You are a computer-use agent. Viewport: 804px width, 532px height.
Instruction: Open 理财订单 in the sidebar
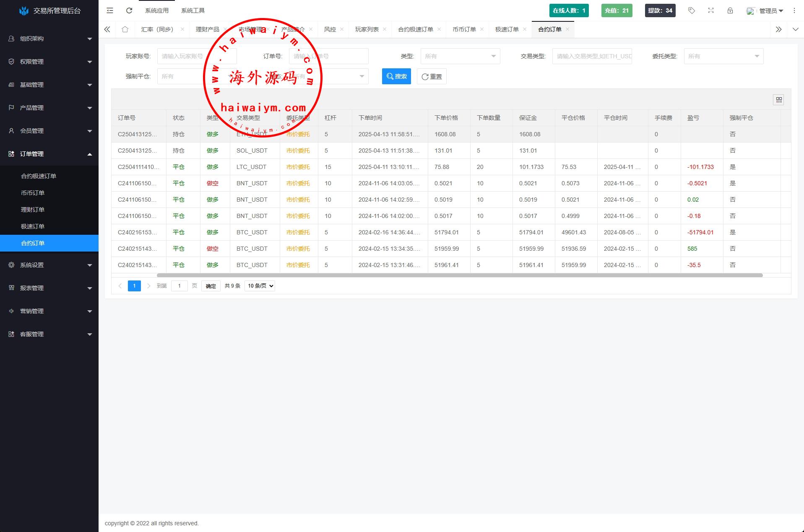point(33,210)
